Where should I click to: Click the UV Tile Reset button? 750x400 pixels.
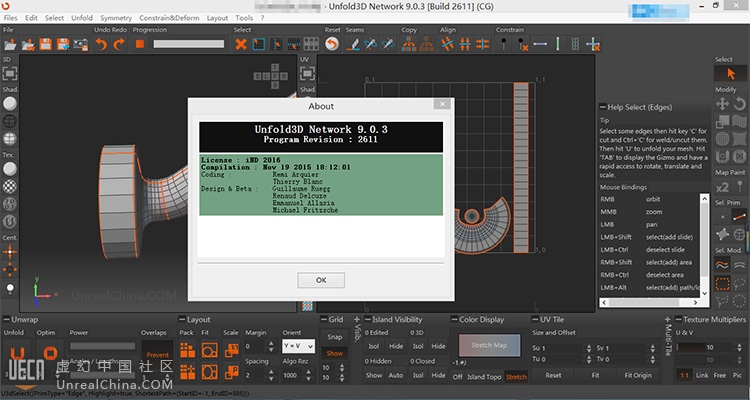click(553, 375)
